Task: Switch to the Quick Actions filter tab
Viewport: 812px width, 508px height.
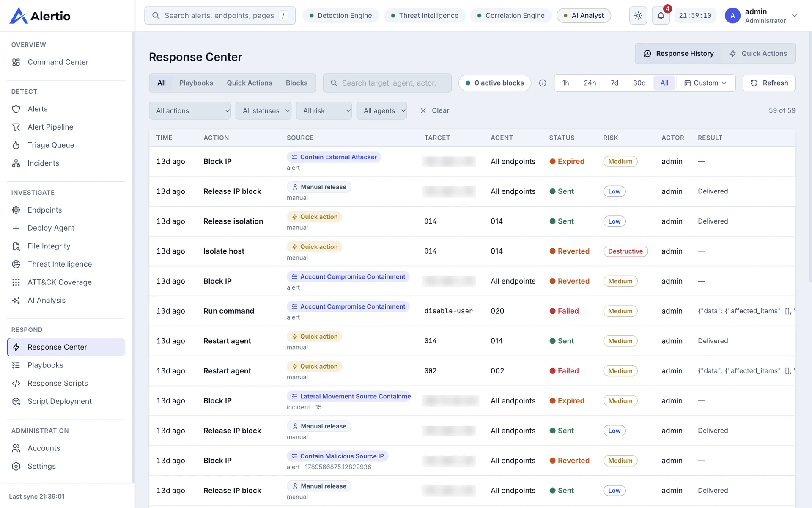Action: point(250,83)
